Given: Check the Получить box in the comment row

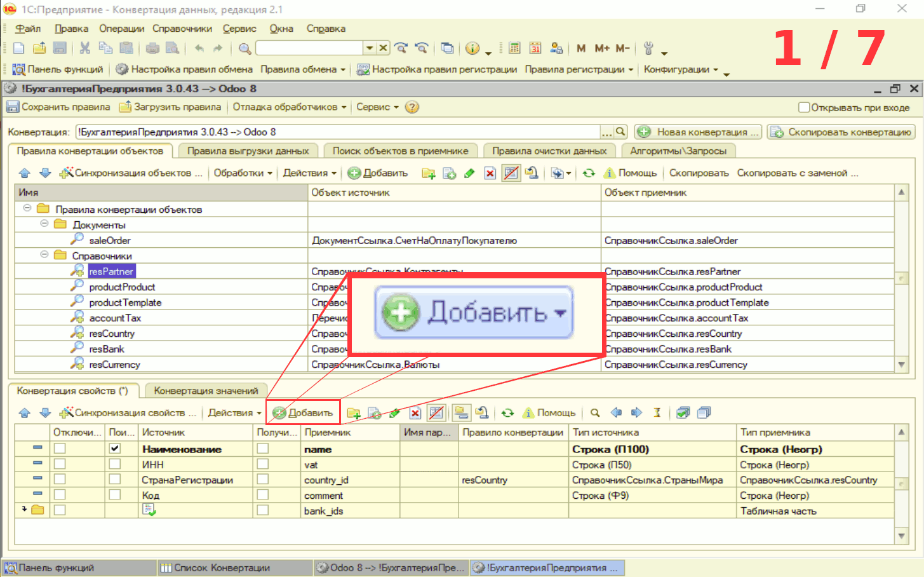Looking at the screenshot, I should click(x=262, y=494).
